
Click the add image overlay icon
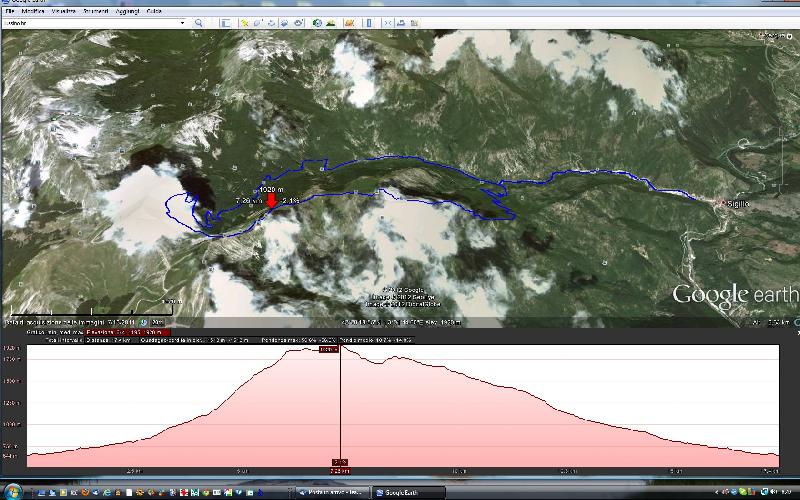pos(284,23)
